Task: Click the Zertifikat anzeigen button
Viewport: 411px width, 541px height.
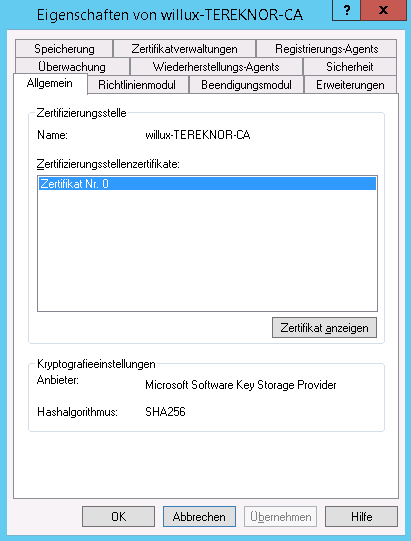Action: pos(324,327)
